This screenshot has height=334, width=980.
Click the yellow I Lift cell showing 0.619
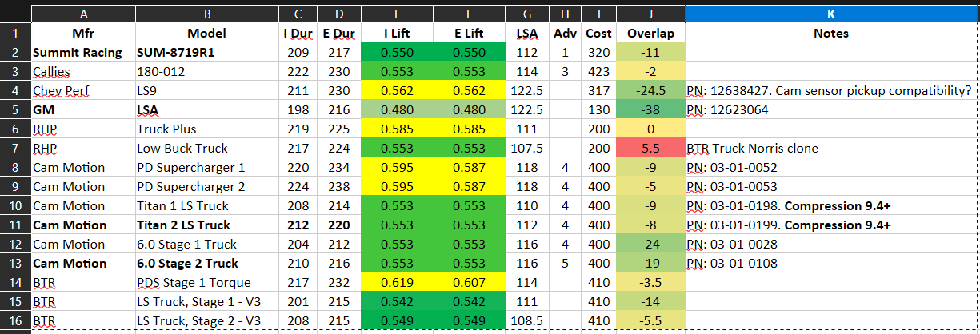point(397,283)
